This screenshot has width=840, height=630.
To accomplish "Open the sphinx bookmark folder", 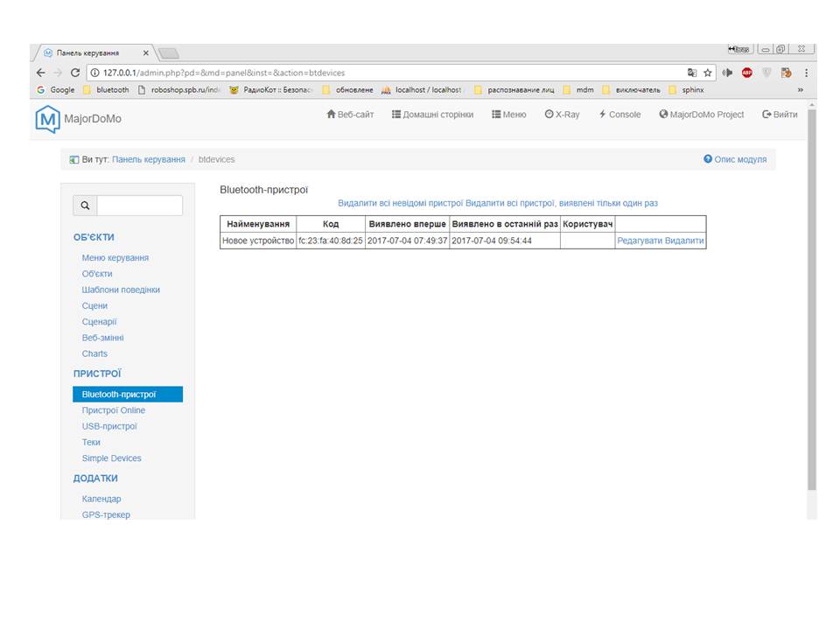I will [686, 90].
